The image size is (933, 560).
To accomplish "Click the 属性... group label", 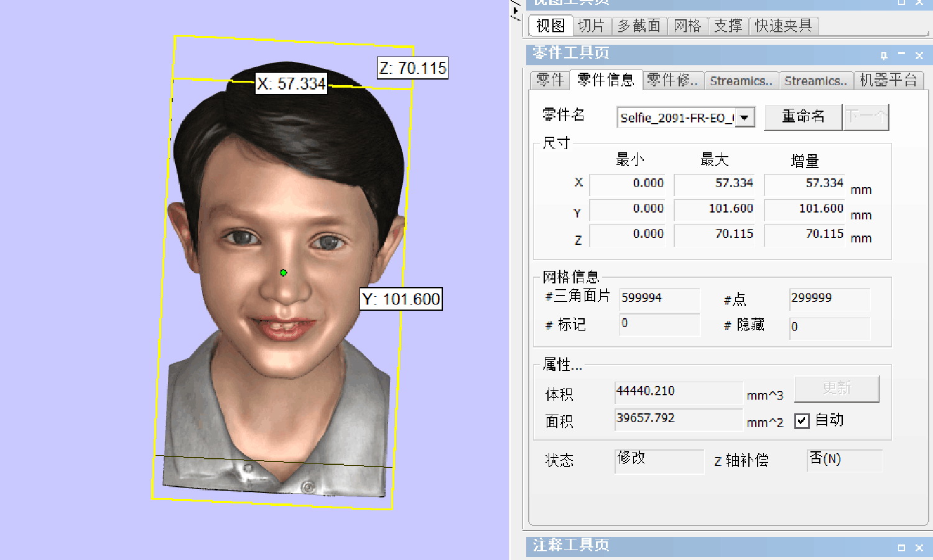I will click(562, 365).
